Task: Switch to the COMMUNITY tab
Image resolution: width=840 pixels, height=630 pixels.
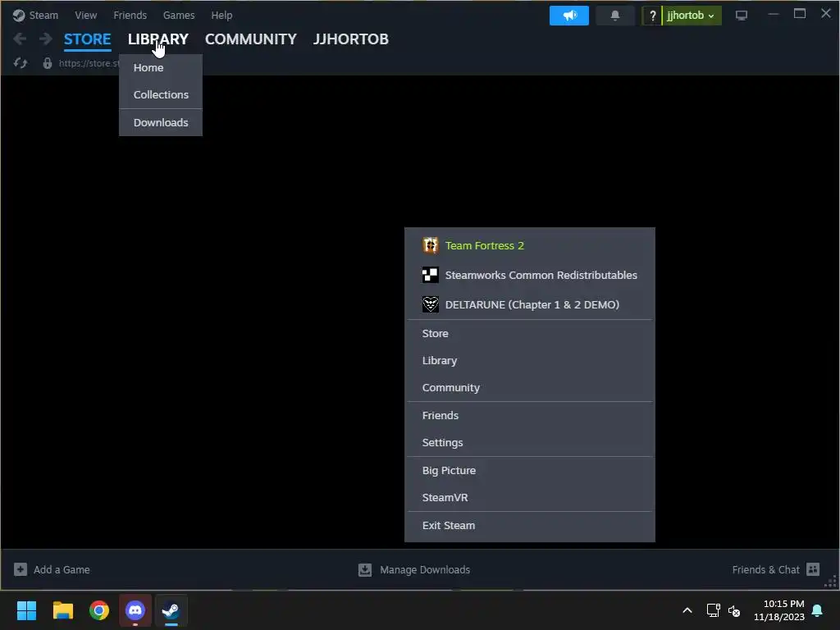Action: [251, 39]
